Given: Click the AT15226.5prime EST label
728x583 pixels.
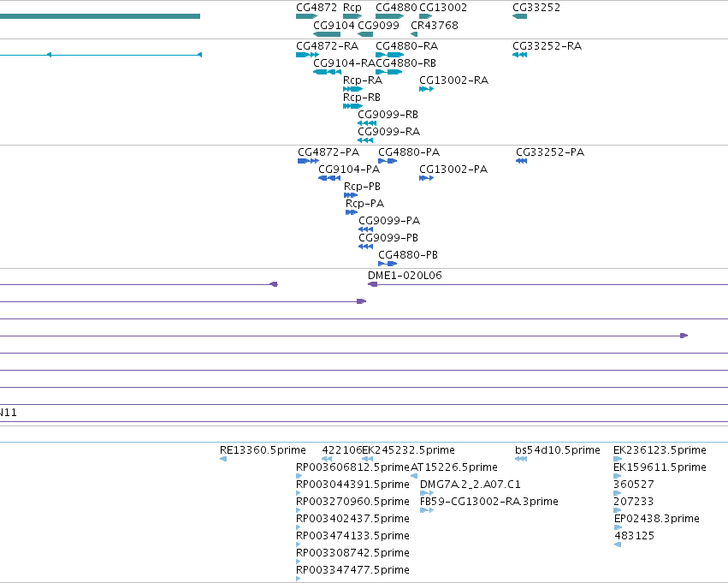Looking at the screenshot, I should point(454,467).
